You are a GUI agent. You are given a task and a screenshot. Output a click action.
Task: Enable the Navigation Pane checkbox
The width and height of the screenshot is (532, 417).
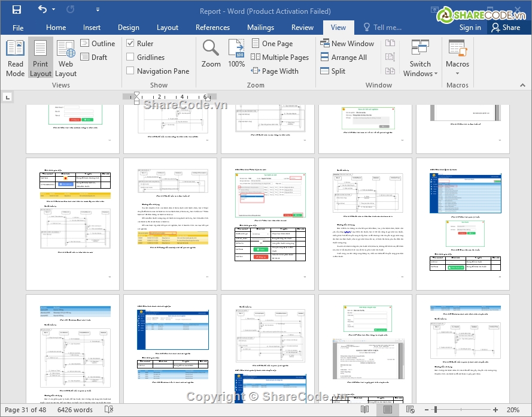(130, 71)
